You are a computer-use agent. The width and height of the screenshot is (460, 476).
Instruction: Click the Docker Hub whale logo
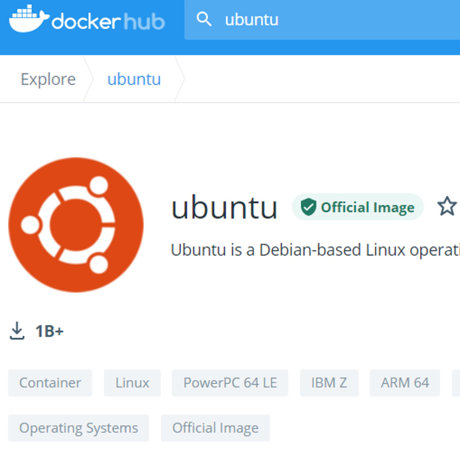[29, 19]
